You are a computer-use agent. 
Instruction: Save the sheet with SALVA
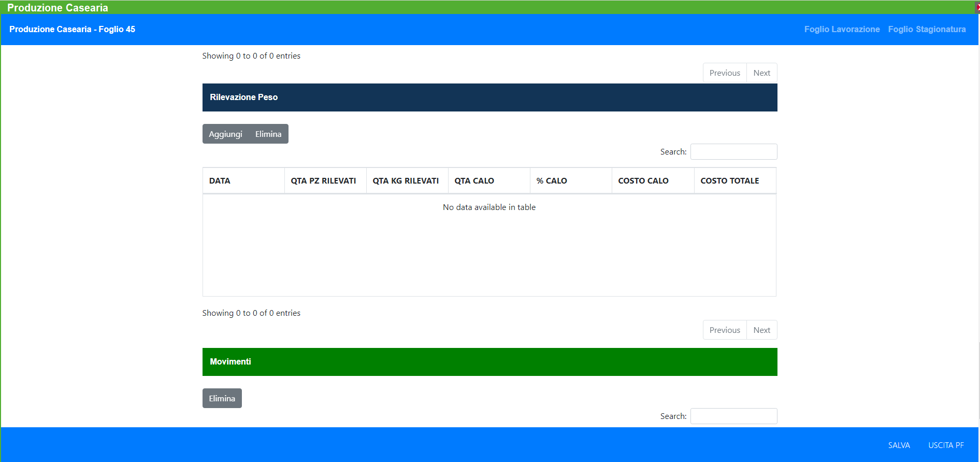(x=899, y=445)
